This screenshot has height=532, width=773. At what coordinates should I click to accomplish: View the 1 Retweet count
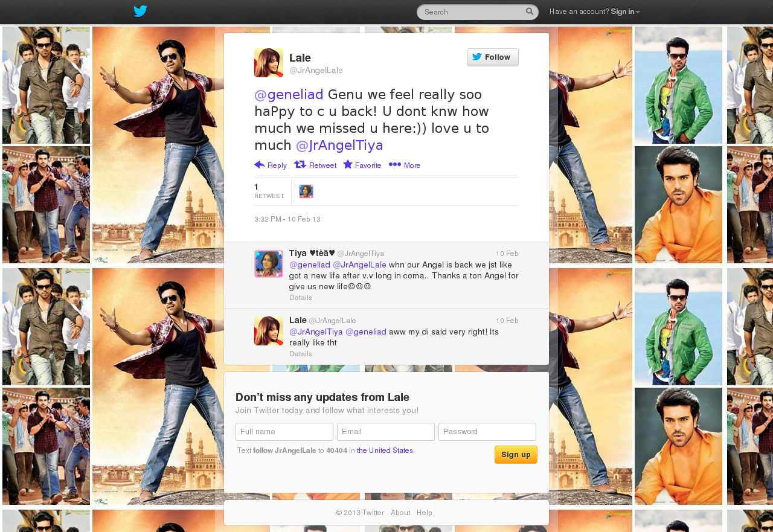click(269, 191)
